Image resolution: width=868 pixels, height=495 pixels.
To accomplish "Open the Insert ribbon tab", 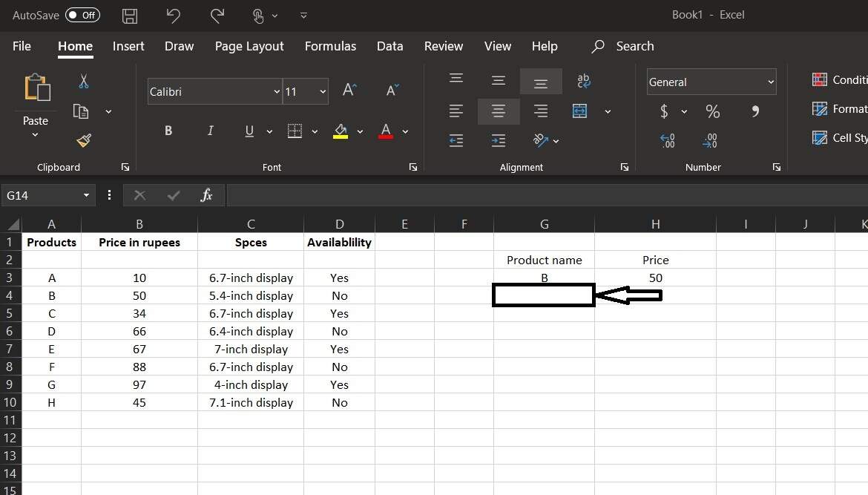I will 128,46.
